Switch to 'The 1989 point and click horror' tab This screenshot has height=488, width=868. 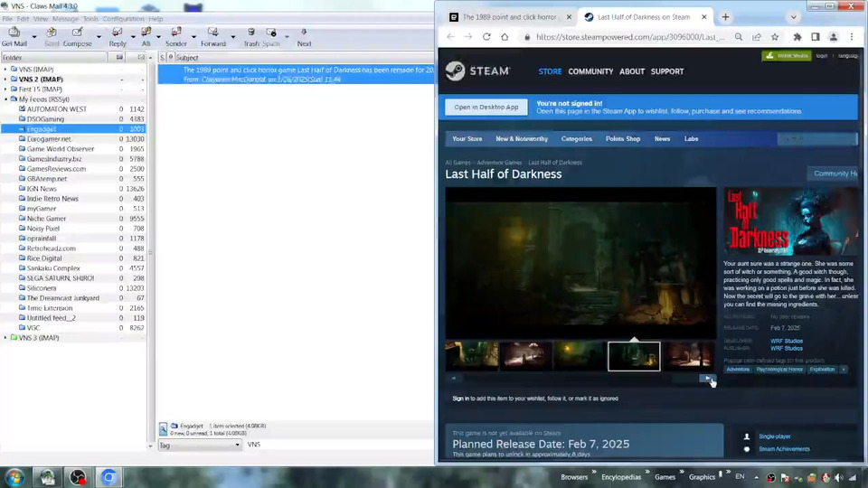point(510,17)
